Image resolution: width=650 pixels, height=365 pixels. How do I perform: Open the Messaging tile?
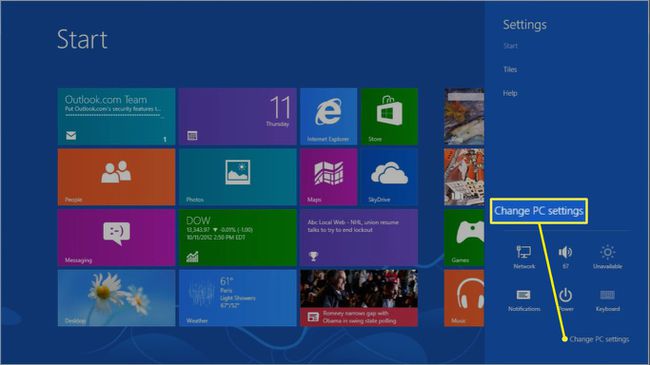pyautogui.click(x=116, y=238)
